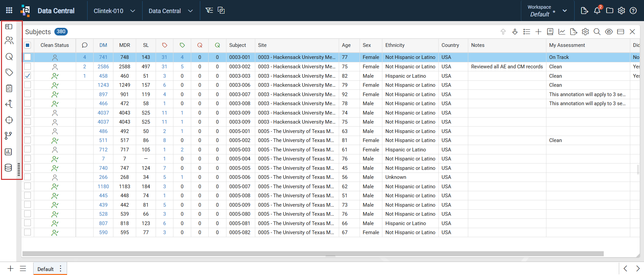Open the Forms clipboard sidebar icon
This screenshot has width=644, height=275.
9,88
